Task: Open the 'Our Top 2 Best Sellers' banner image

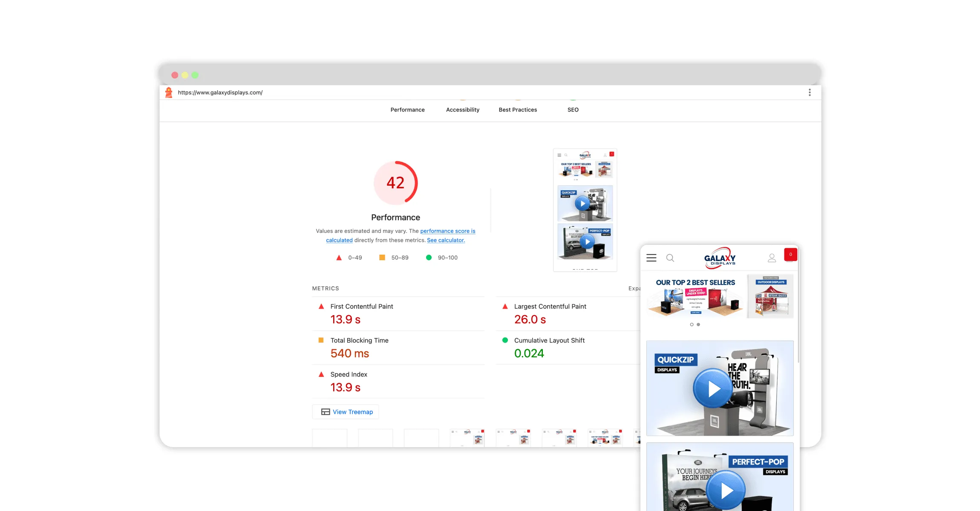Action: [695, 296]
